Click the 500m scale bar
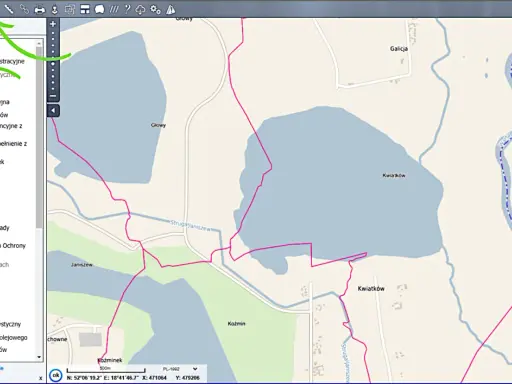Viewport: 512px width, 384px height. pos(106,370)
